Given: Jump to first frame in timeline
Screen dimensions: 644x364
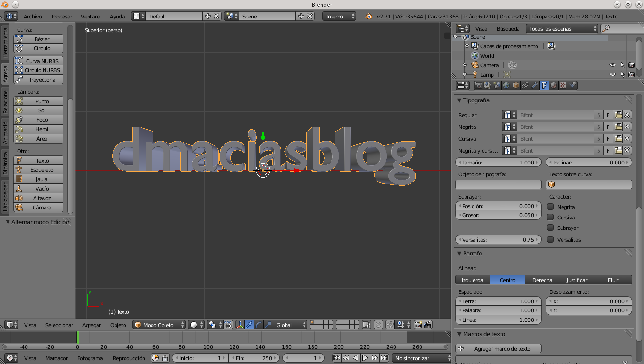Looking at the screenshot, I should point(337,358).
